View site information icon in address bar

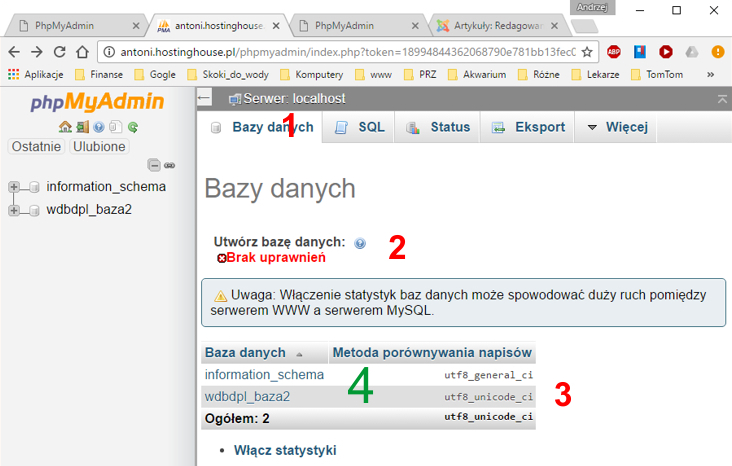(109, 52)
